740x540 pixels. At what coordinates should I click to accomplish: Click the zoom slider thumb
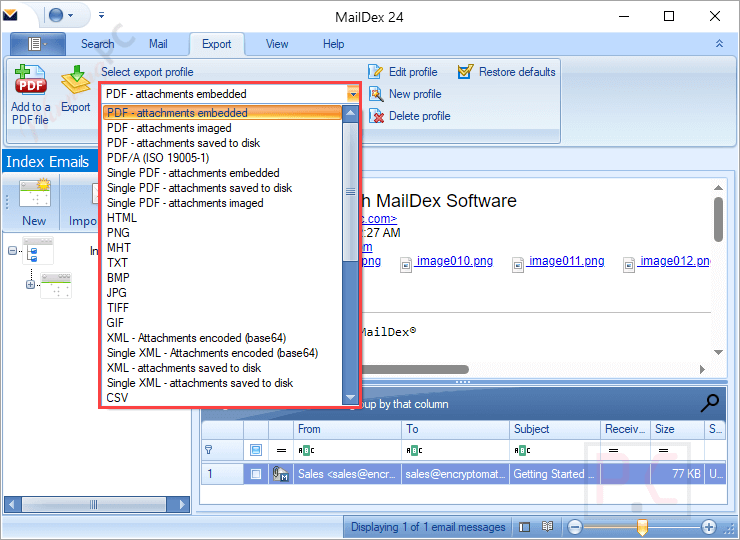642,527
